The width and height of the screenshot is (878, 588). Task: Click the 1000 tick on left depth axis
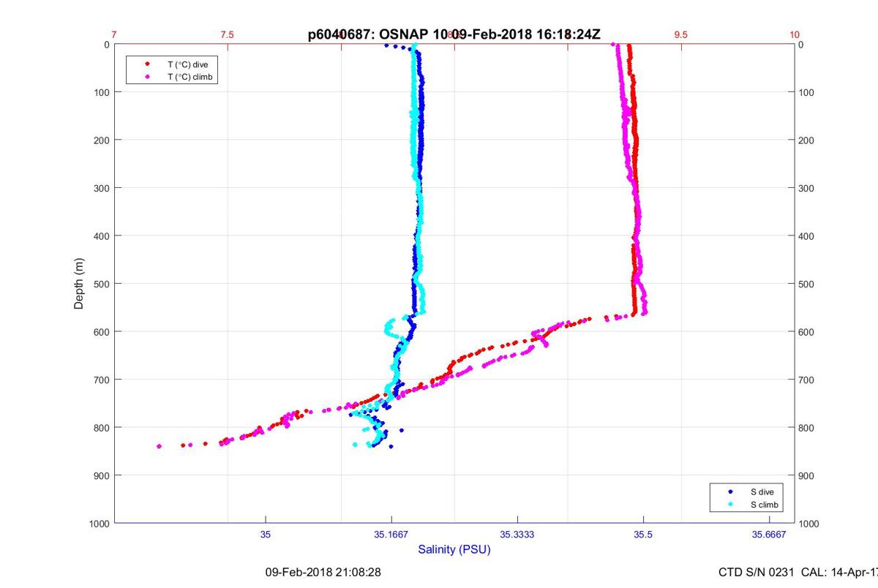[x=99, y=524]
